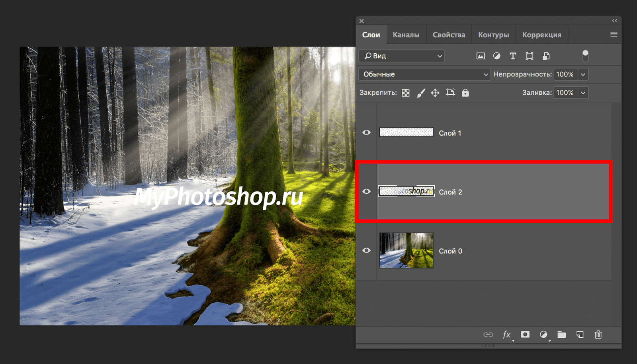Select the Слой 0 layer thumbnail
Screen dimensions: 637x364
tap(406, 250)
